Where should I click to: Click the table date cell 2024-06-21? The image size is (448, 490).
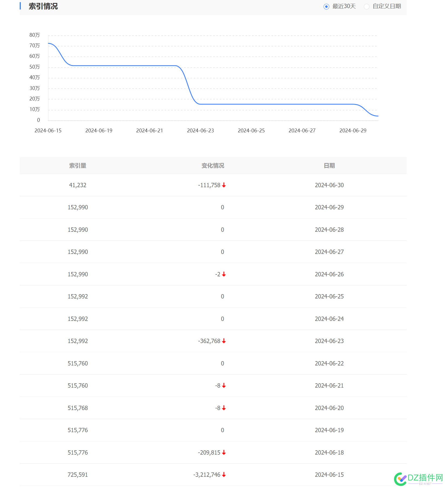tap(329, 385)
